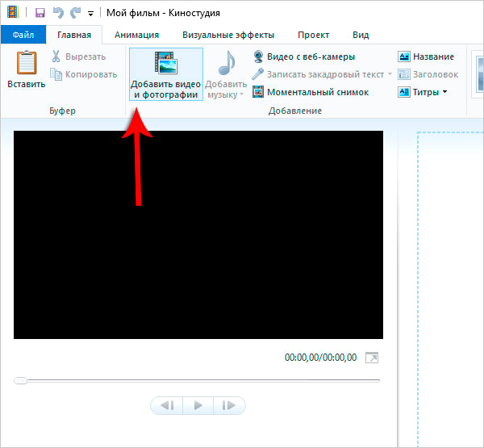Undo the last action
This screenshot has width=484, height=448.
click(58, 13)
